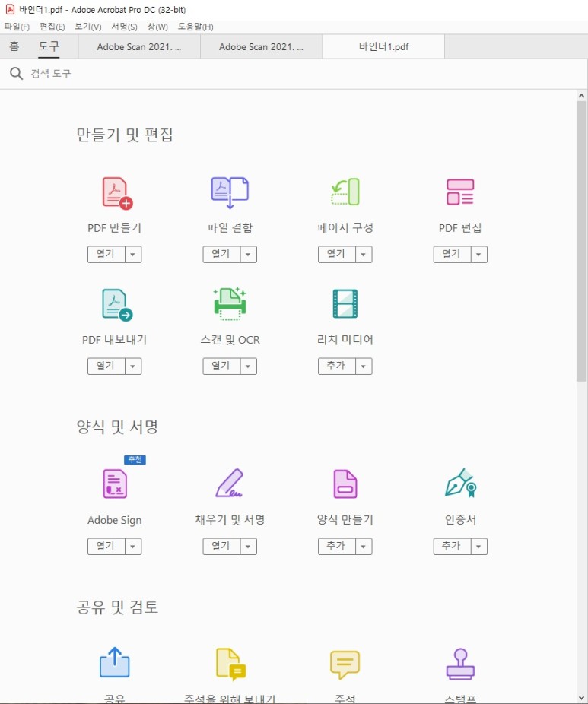Click the PDF 만들기 tool icon
The image size is (588, 704).
click(117, 193)
